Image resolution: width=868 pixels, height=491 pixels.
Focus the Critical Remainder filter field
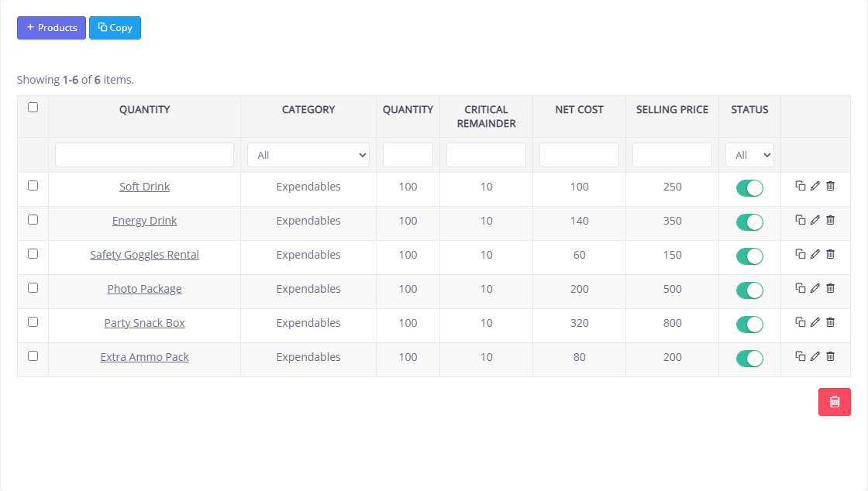click(x=486, y=155)
